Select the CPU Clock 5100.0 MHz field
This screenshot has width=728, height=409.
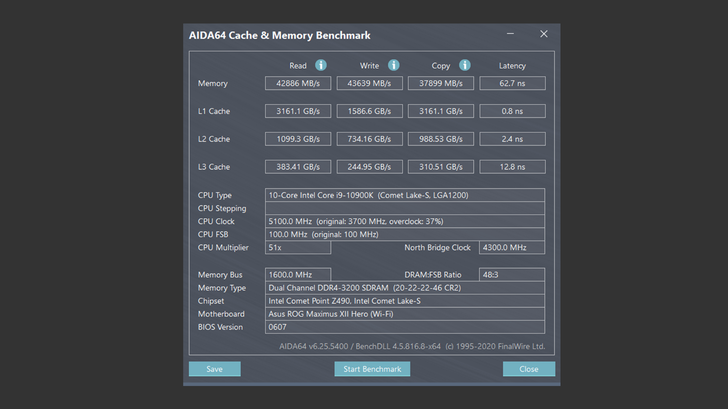coord(404,221)
